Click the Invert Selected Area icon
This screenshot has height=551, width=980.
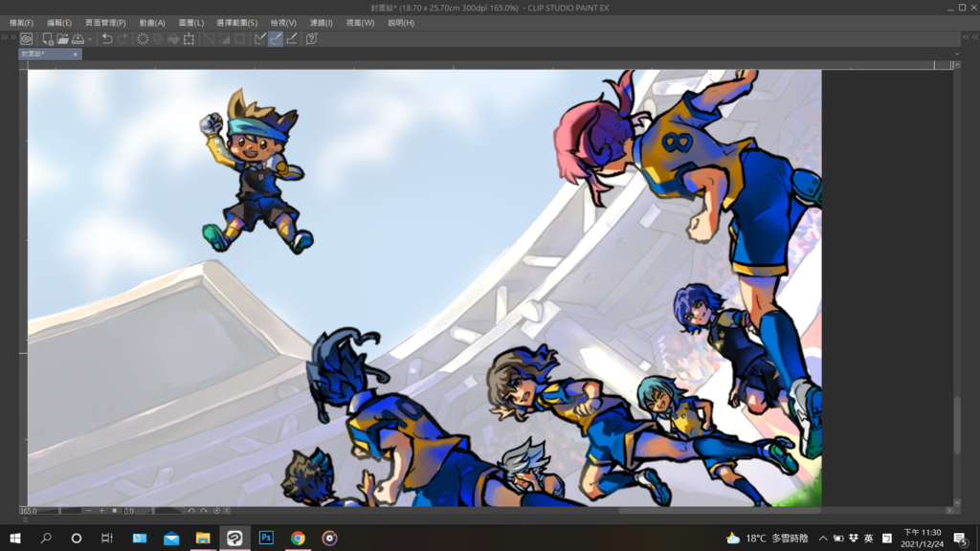point(224,38)
